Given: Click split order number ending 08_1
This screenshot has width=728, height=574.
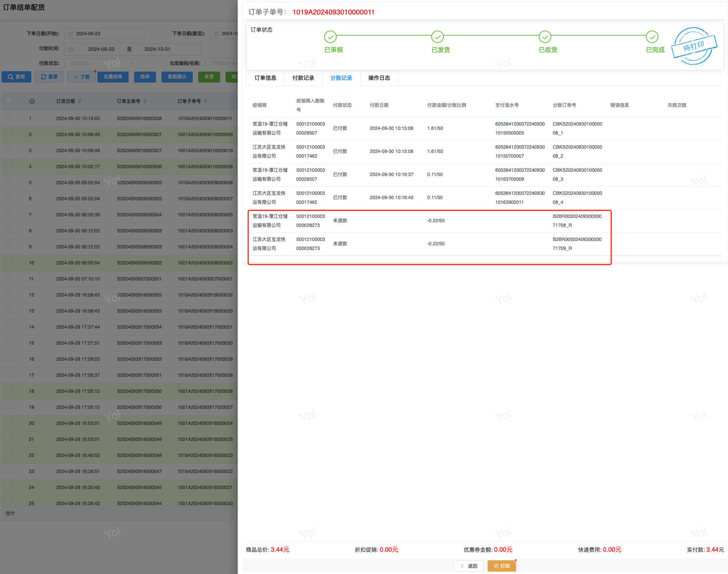Looking at the screenshot, I should [x=577, y=128].
